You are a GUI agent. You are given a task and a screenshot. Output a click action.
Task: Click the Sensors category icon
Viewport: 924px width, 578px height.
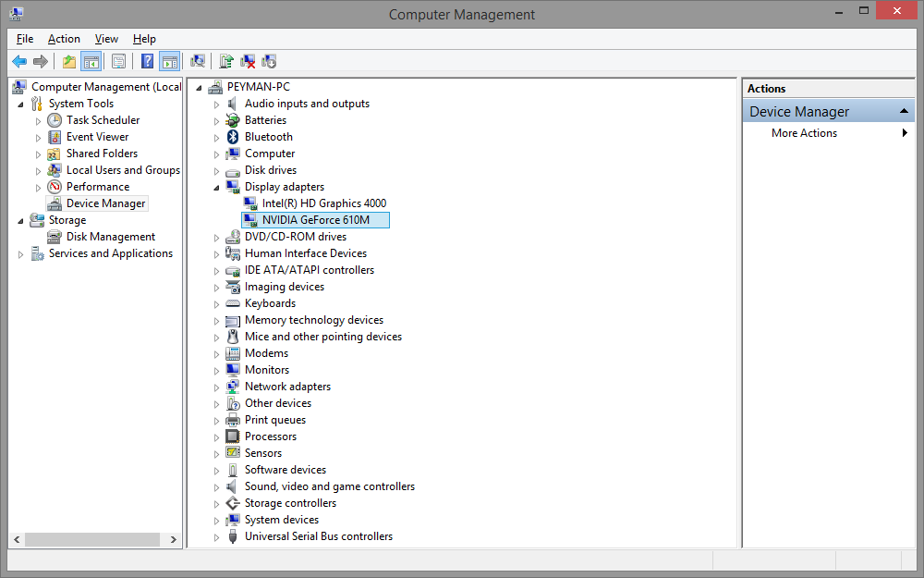click(233, 453)
